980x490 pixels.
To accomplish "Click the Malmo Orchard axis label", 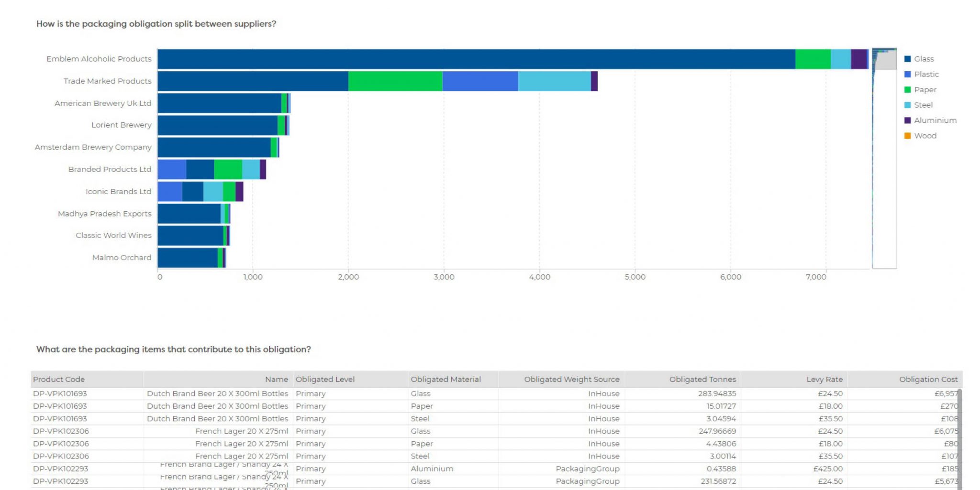I will [122, 257].
